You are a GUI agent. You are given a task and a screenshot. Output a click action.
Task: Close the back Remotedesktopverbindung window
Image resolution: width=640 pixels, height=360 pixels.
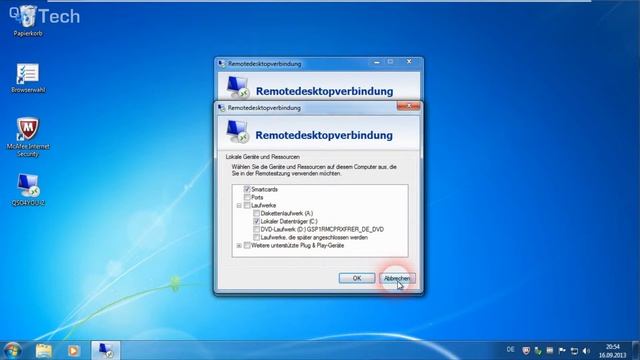click(x=409, y=62)
